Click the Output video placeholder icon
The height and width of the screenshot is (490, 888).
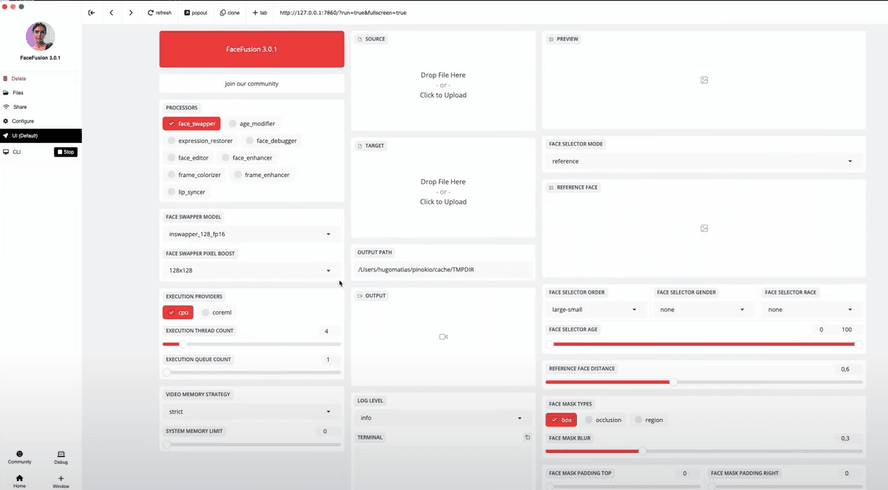coord(443,336)
